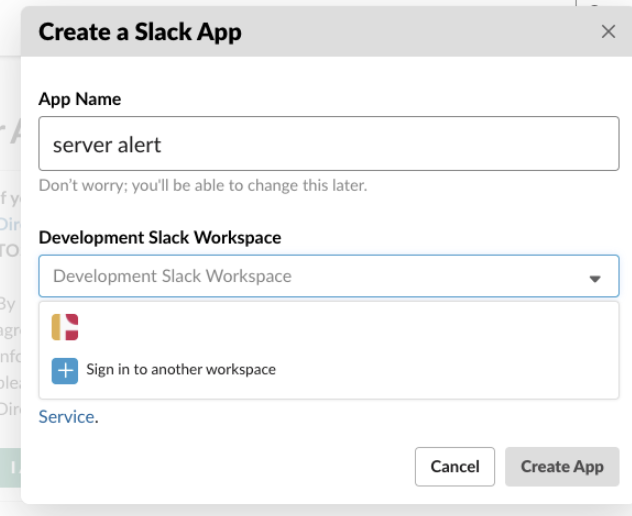632x516 pixels.
Task: Click the Development Slack Workspace heading label
Action: click(x=160, y=238)
